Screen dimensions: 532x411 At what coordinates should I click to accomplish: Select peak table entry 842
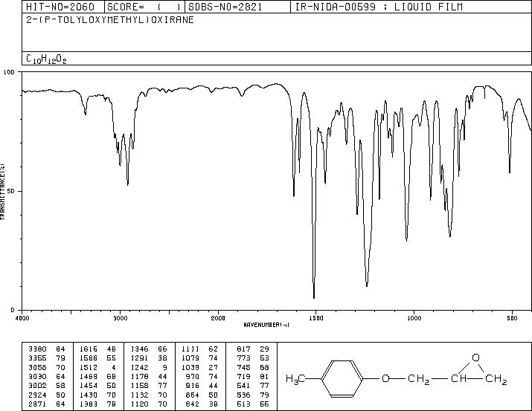[193, 404]
